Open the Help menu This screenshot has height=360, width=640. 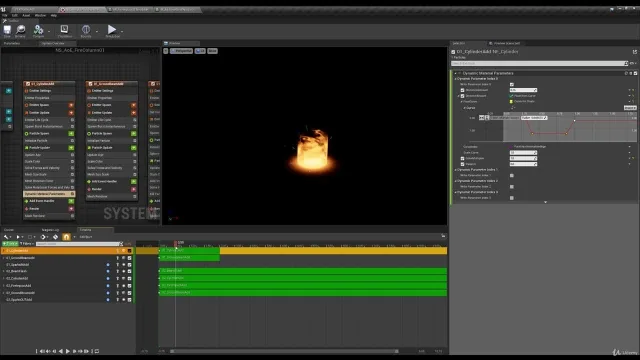click(x=53, y=16)
